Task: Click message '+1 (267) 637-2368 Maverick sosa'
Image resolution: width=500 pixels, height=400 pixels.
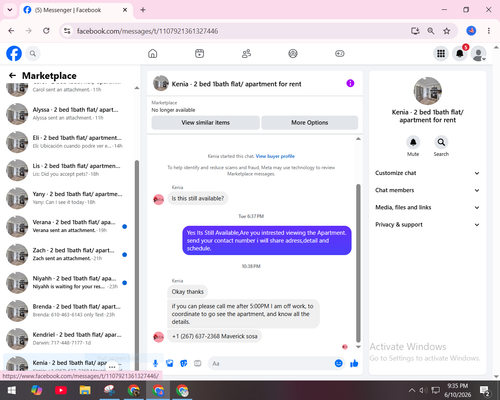Action: 215,336
